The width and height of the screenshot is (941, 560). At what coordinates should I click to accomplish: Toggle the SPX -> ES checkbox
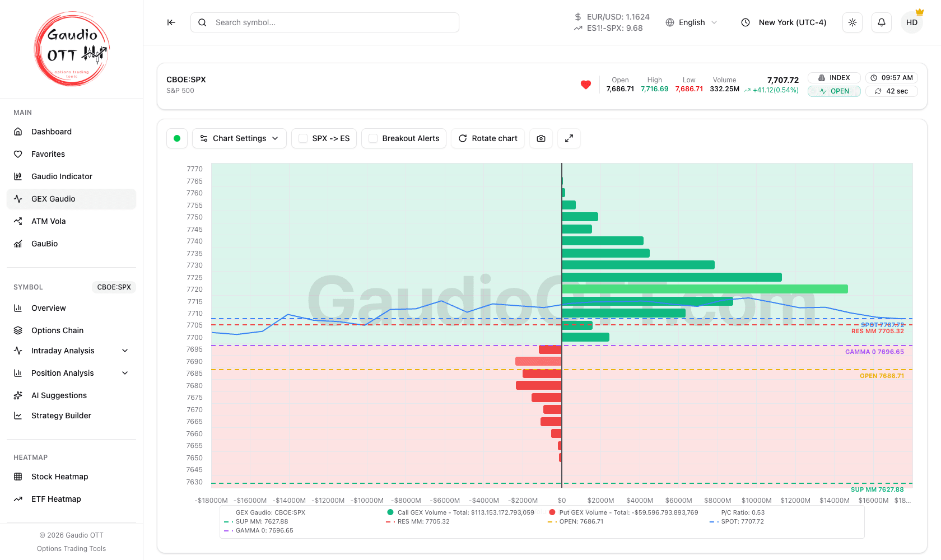(x=303, y=138)
